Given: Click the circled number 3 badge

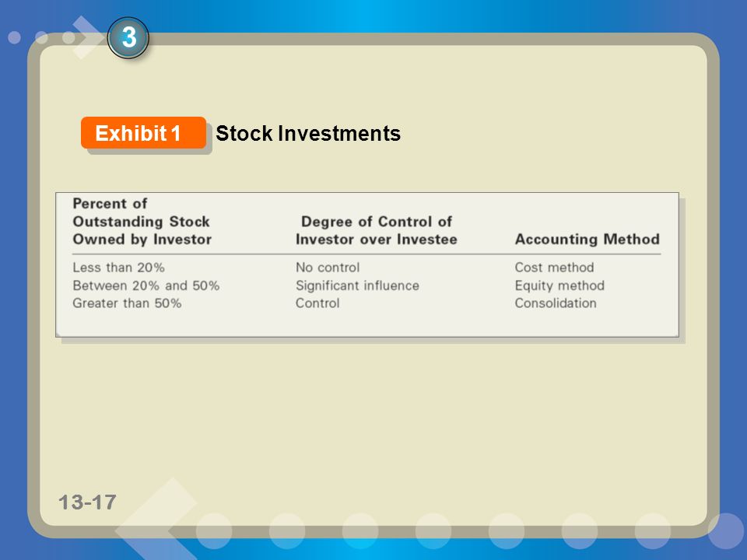Looking at the screenshot, I should click(x=128, y=37).
